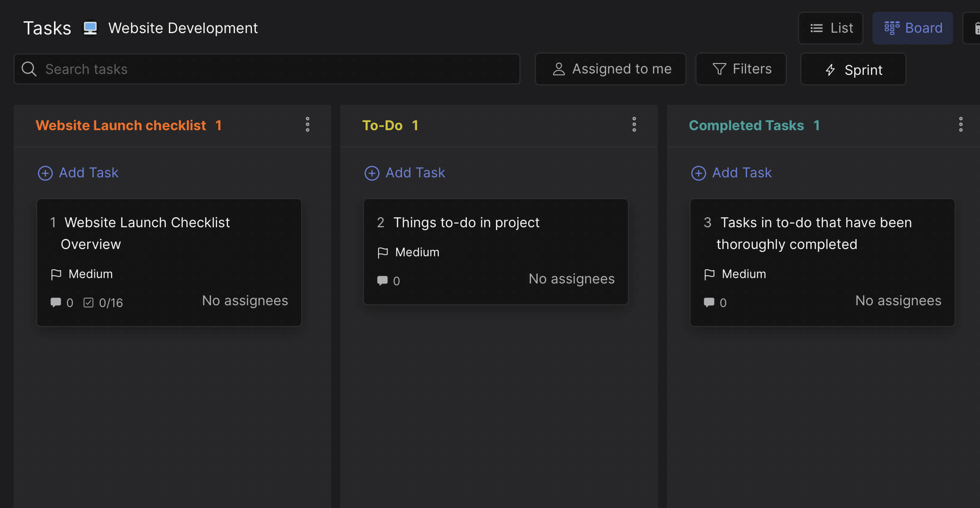Open the To-Do column three-dot menu
Viewport: 980px width, 508px height.
[x=634, y=125]
